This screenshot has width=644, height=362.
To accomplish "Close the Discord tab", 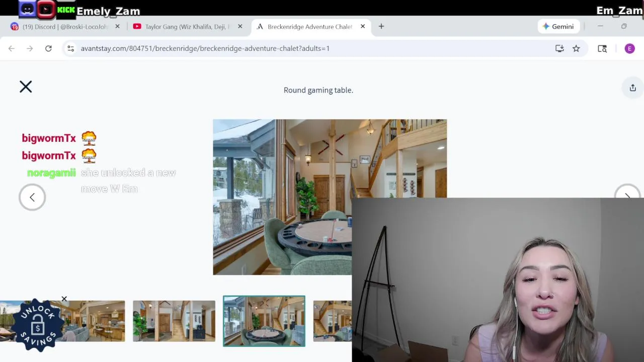I will [117, 27].
